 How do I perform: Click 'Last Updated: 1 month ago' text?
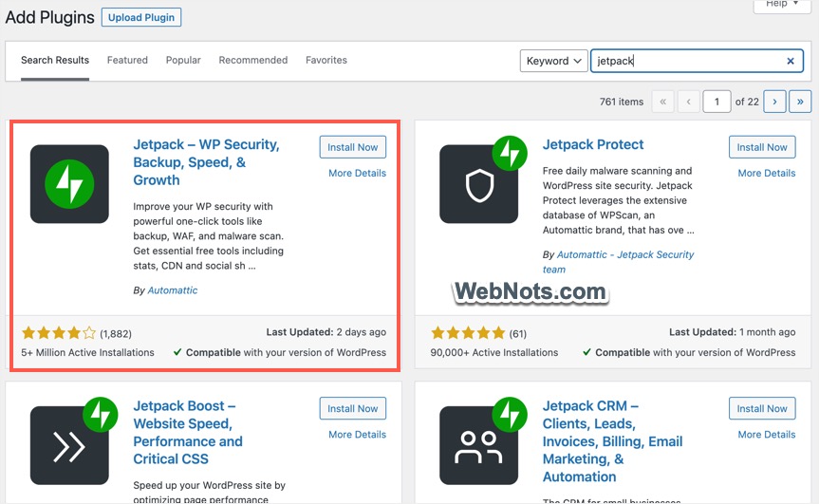[733, 332]
